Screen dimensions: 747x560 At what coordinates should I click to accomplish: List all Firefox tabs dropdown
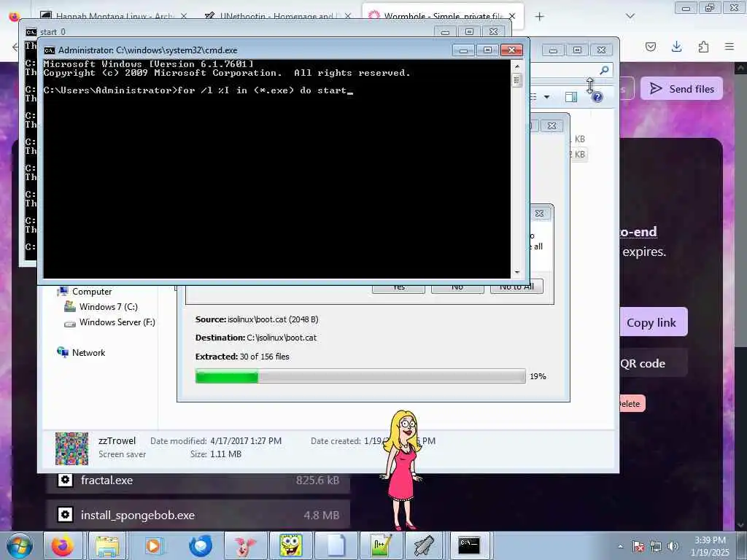pos(630,16)
